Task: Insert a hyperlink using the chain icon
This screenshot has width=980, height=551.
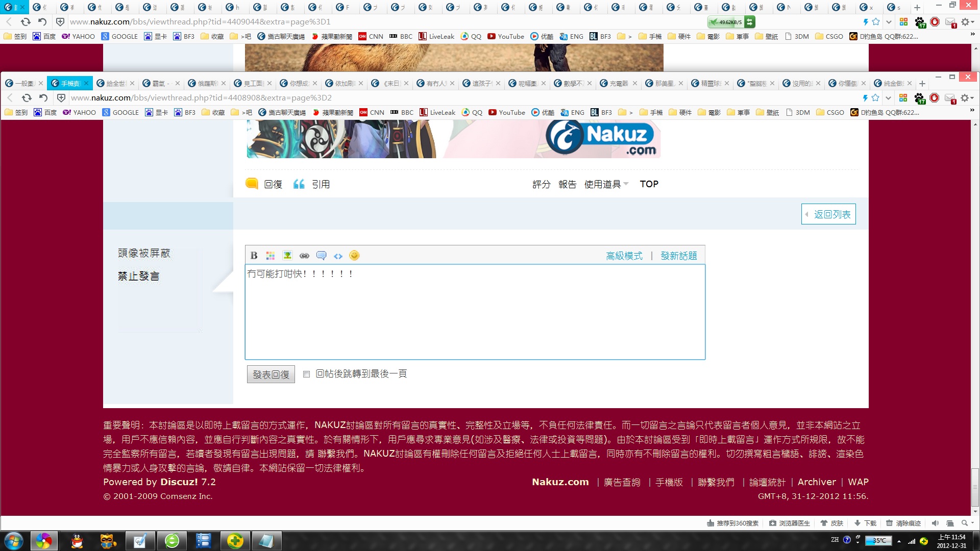Action: point(304,256)
